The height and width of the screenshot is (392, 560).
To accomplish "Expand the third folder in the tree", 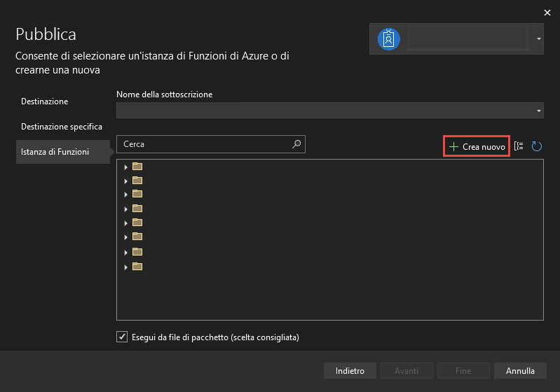I will point(125,195).
